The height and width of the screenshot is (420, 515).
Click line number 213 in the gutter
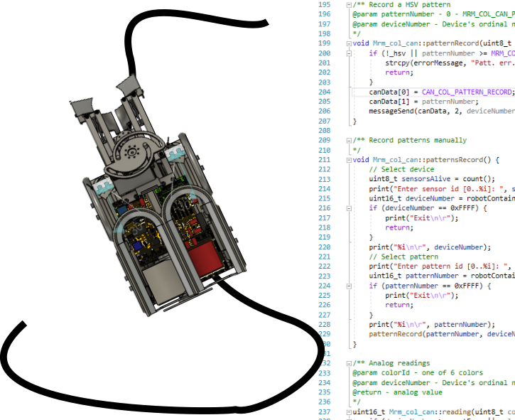point(324,179)
